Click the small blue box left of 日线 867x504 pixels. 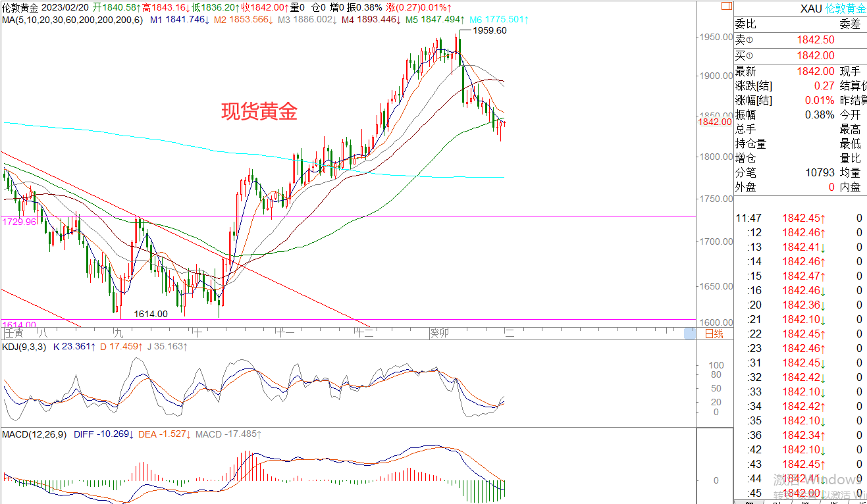pos(689,334)
